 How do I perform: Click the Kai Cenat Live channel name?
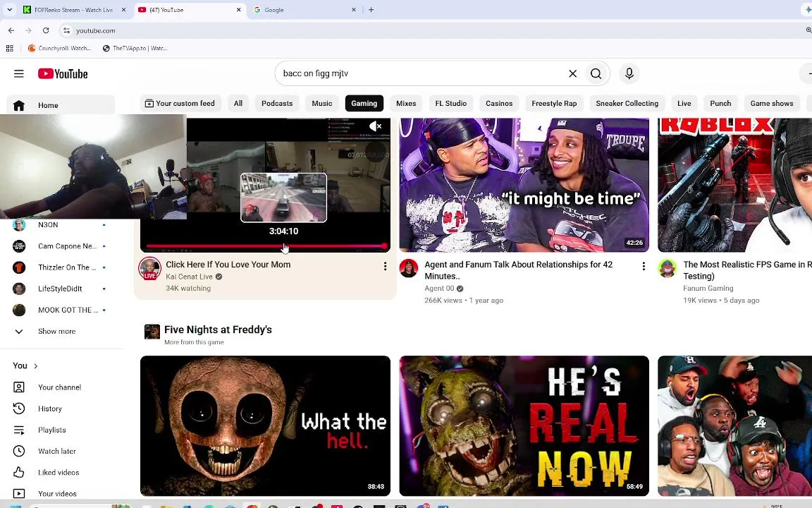coord(189,277)
